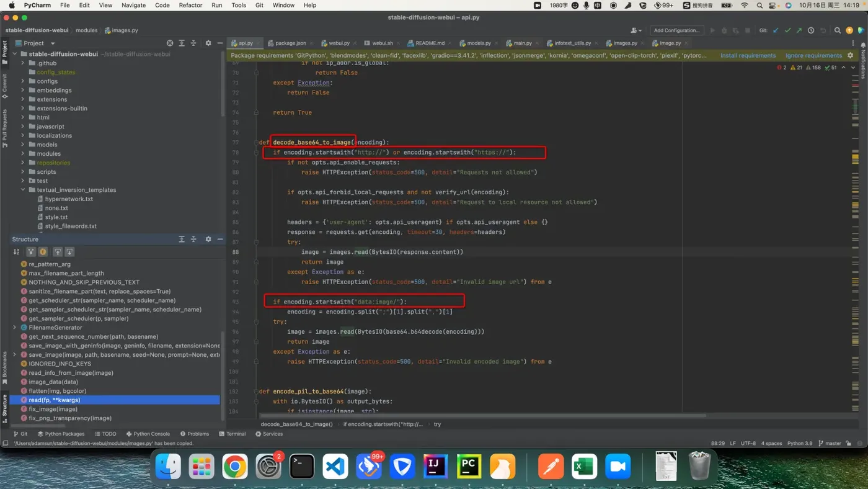The image size is (868, 489).
Task: Open the Refactor menu
Action: coord(190,5)
